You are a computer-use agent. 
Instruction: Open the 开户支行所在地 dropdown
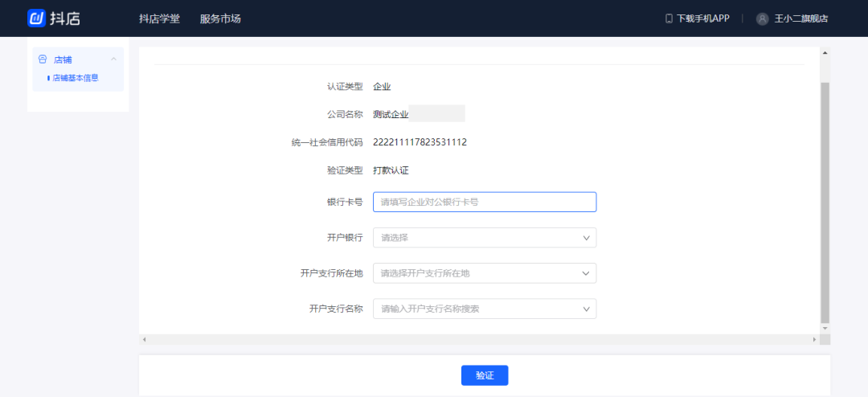coord(485,273)
